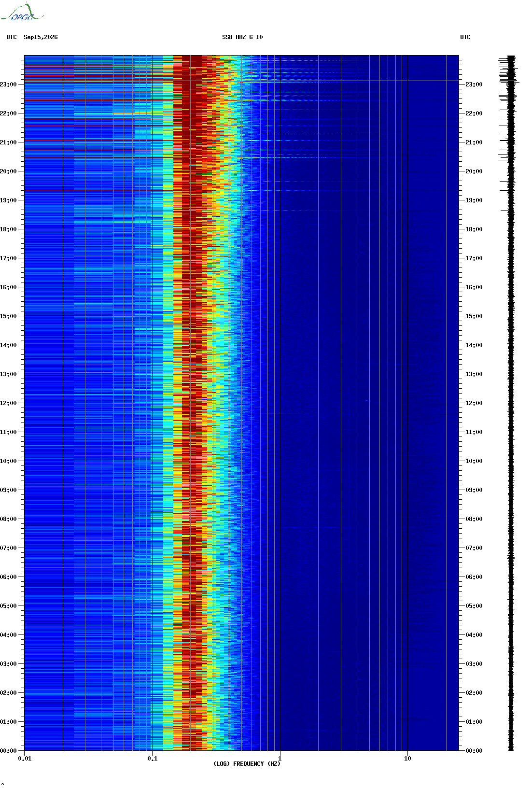Click the left 00:00 time label

(x=8, y=751)
